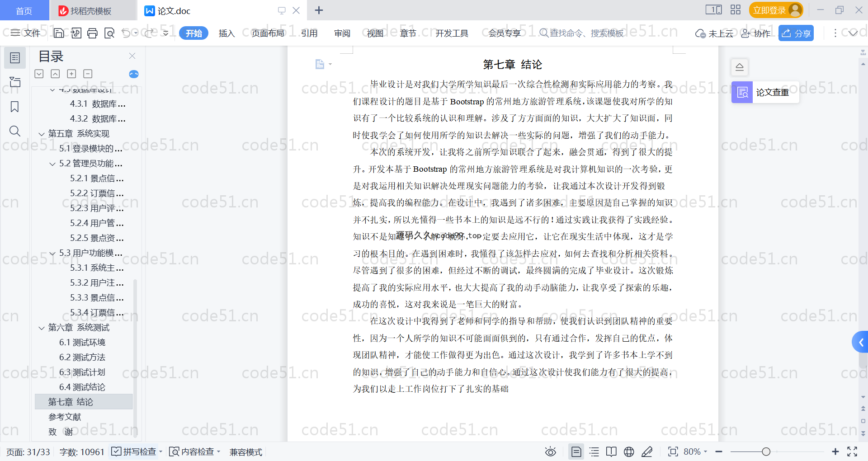Go to 致 谢 in outline
868x461 pixels.
[x=61, y=432]
